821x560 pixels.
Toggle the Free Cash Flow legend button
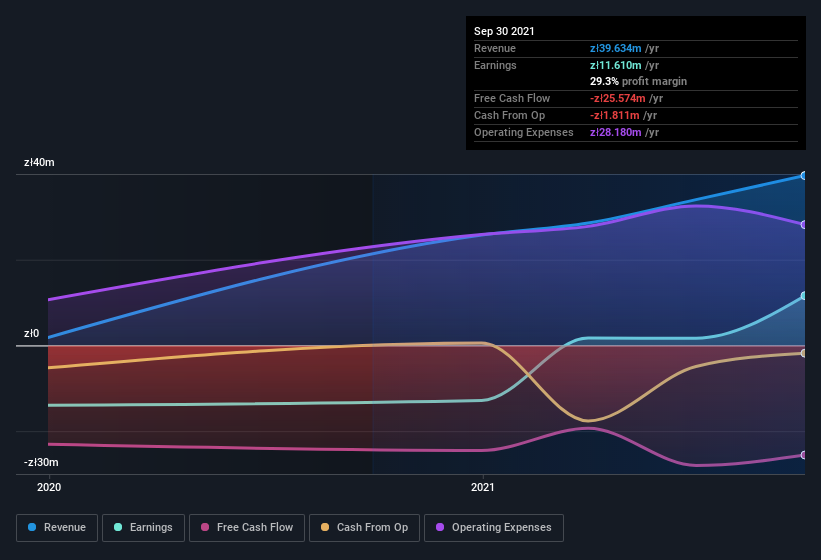pos(247,528)
